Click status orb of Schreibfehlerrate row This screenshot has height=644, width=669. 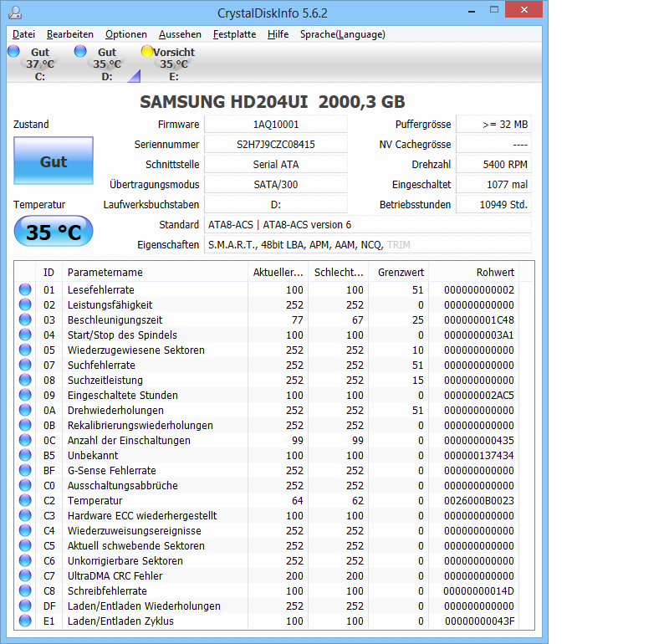25,590
